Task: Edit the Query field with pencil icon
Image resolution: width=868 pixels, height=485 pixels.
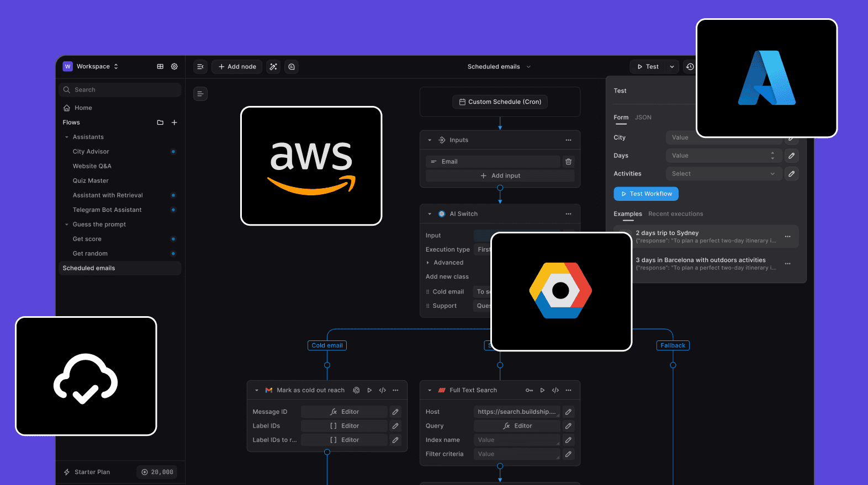Action: pos(568,426)
